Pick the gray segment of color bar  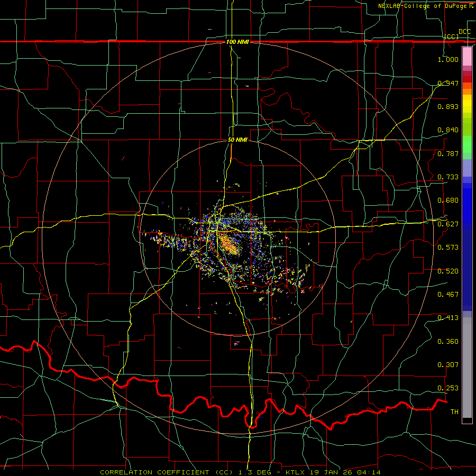point(467,368)
